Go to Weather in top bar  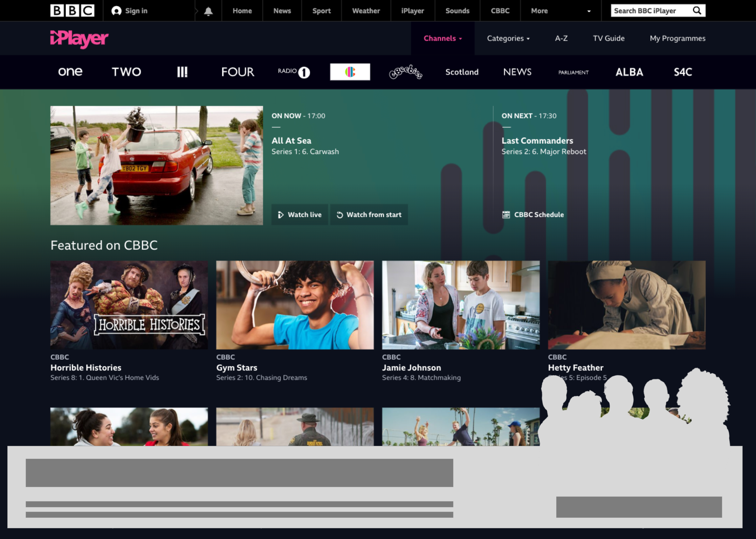click(x=366, y=11)
